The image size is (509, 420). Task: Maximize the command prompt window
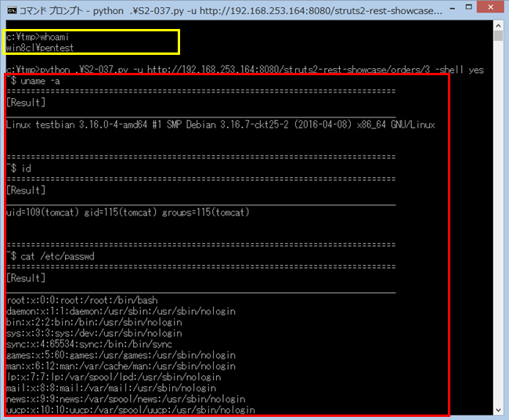(468, 7)
